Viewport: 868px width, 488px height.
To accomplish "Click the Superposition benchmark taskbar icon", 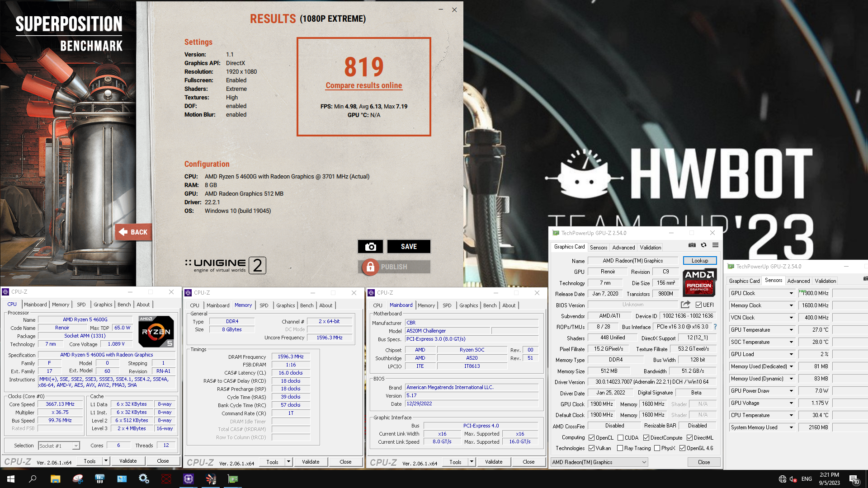I will point(211,479).
